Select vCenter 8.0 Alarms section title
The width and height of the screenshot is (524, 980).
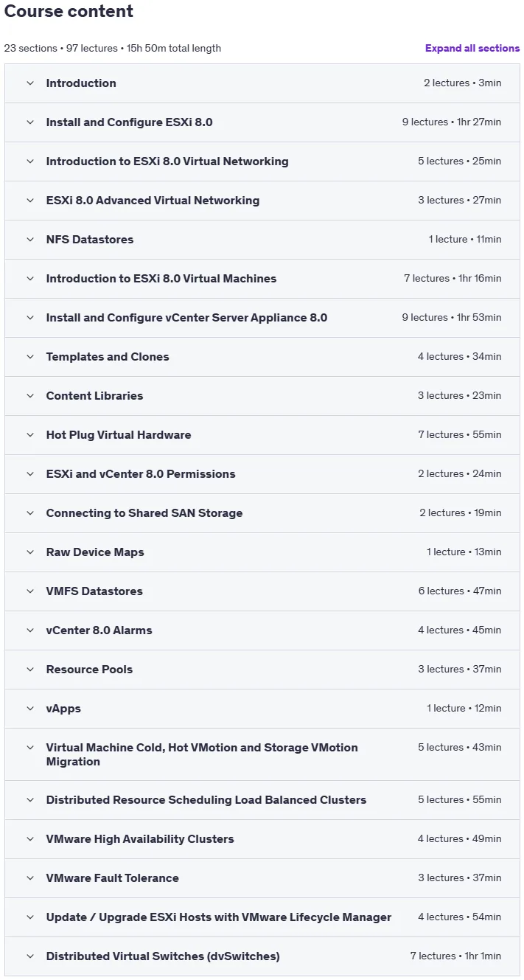(99, 630)
